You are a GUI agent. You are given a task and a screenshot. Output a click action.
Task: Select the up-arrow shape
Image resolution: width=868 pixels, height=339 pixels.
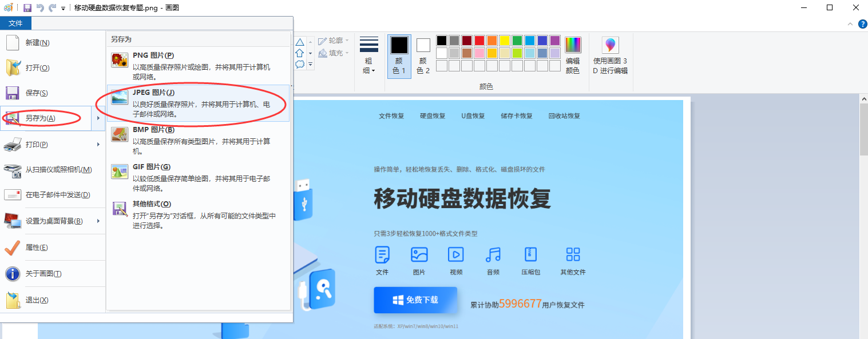point(299,53)
